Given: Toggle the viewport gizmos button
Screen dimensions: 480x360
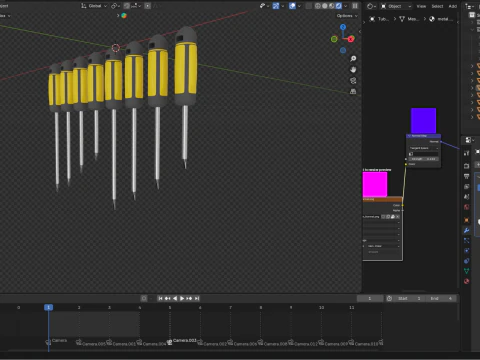Looking at the screenshot, I should click(x=276, y=6).
